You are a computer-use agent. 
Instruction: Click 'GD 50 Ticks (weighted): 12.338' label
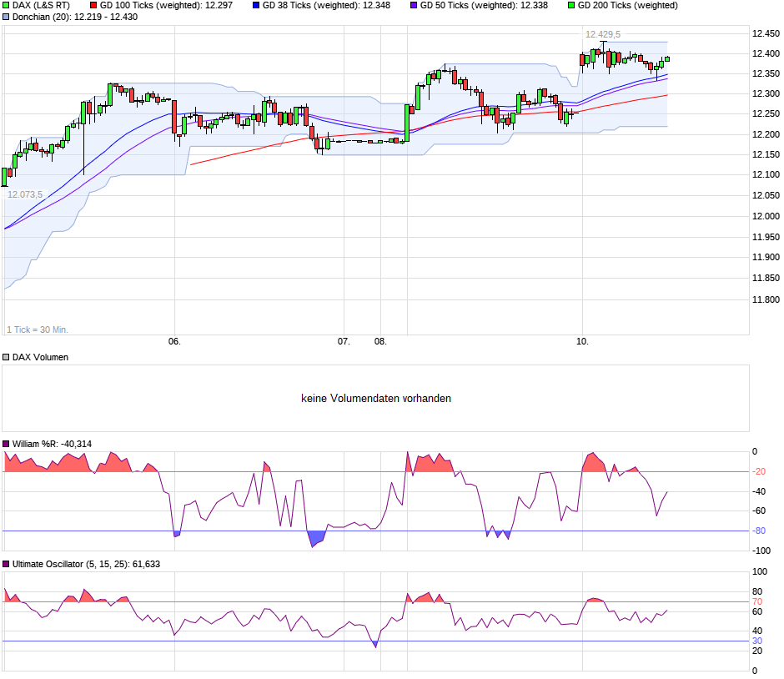[x=484, y=6]
